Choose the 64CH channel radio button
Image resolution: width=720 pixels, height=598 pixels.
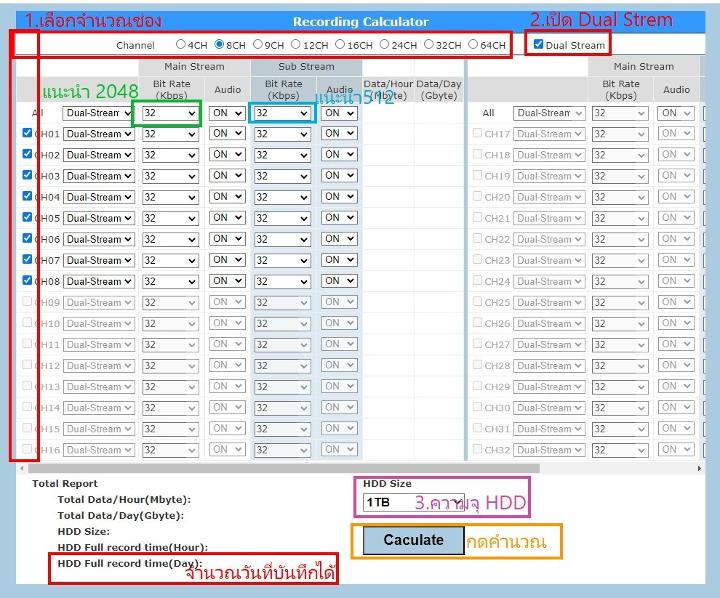473,44
